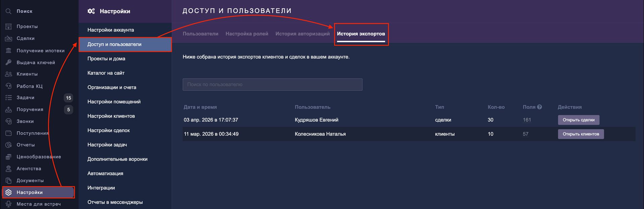Click the search magnifier icon
The height and width of the screenshot is (209, 644).
tap(8, 11)
